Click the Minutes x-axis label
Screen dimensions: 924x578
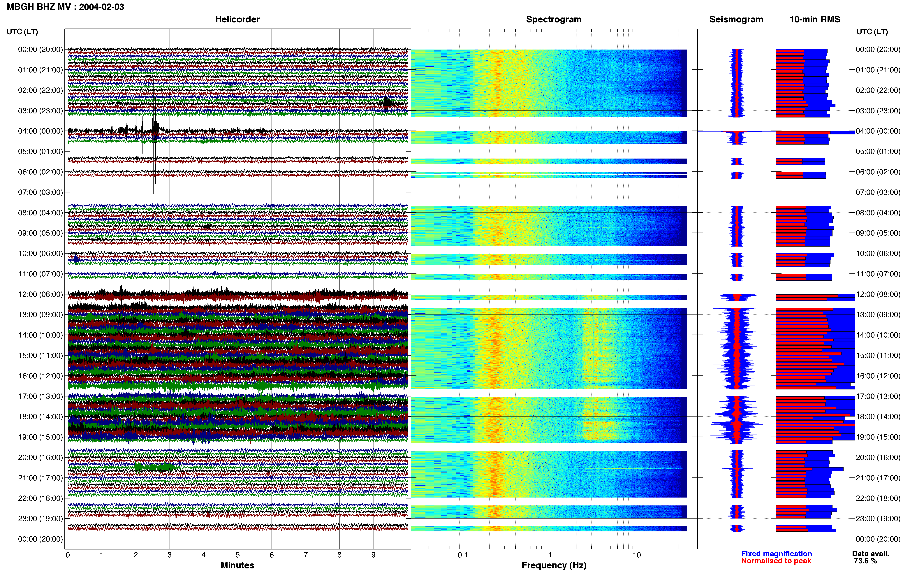pos(237,565)
